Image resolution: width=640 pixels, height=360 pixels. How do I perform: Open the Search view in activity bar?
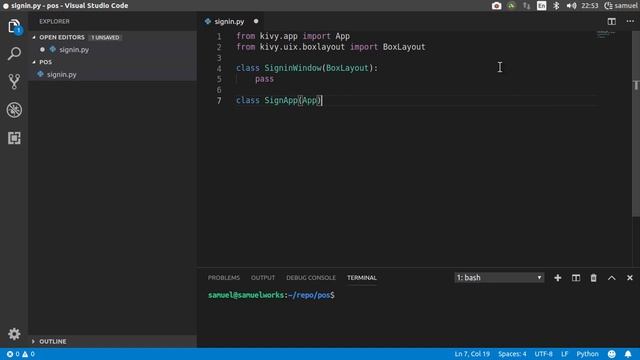(14, 53)
